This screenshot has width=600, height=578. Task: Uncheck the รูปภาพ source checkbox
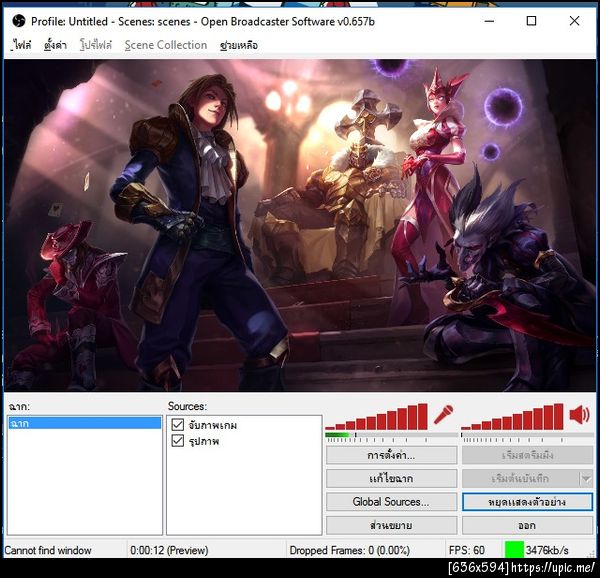pos(178,441)
